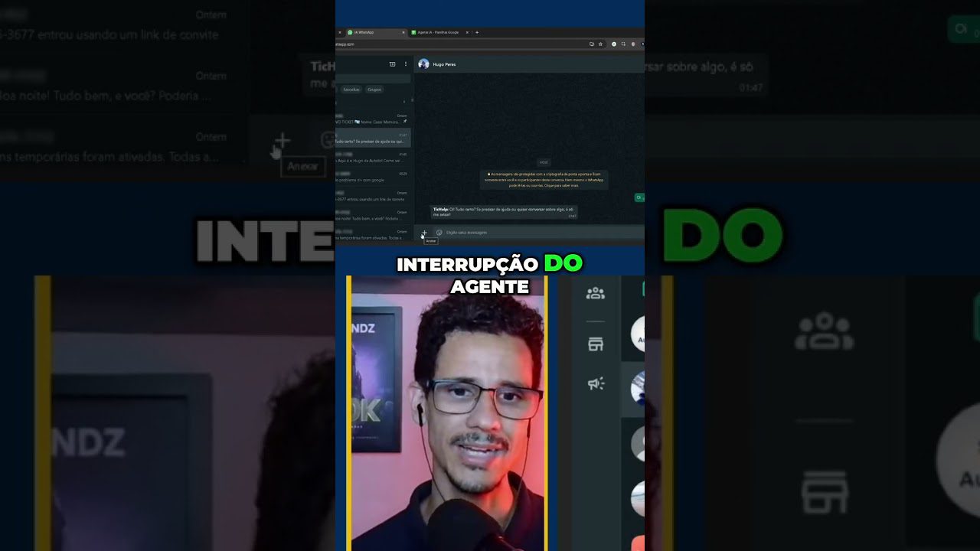Click the Hugo Peres contact name
980x551 pixels.
click(x=444, y=64)
